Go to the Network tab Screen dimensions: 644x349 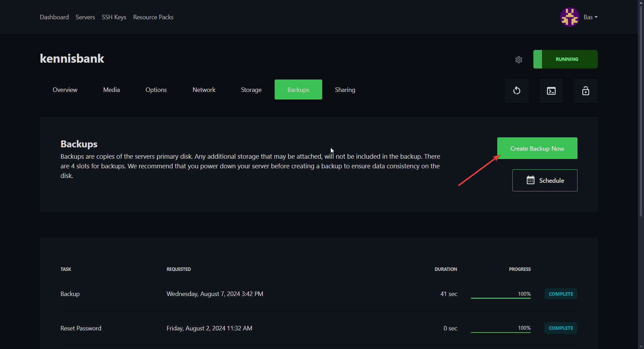point(204,90)
